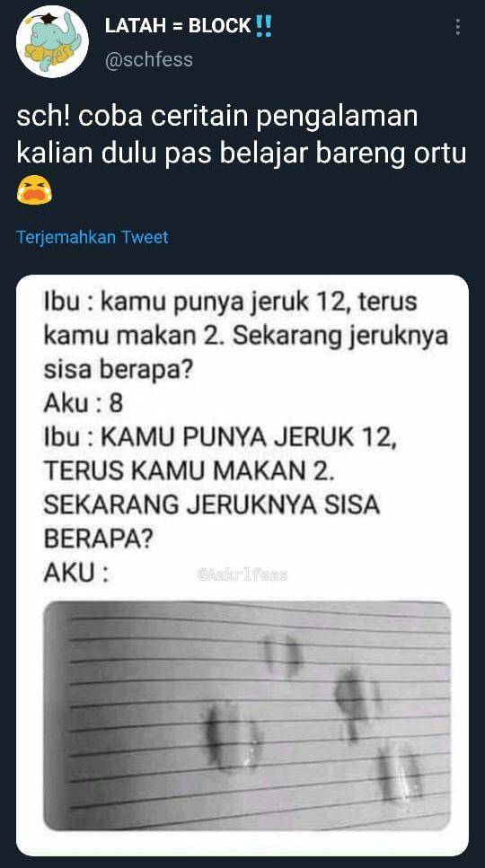Click the crying emoji in the tweet

(x=34, y=190)
